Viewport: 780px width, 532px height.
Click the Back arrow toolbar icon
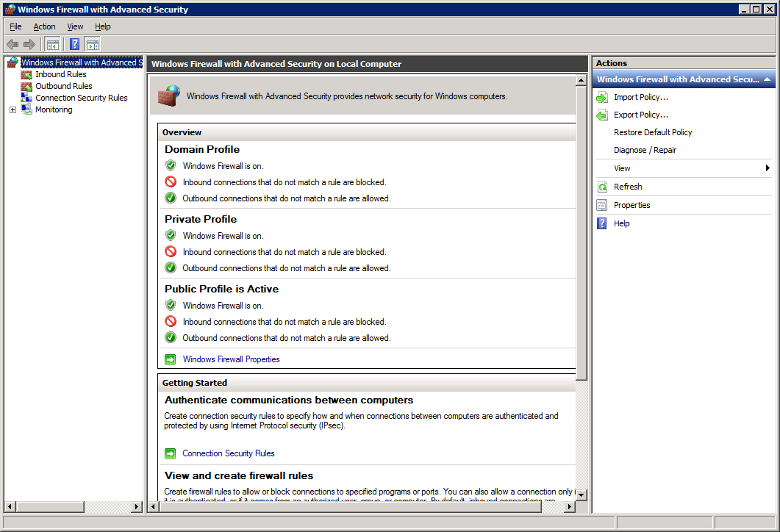pos(12,45)
